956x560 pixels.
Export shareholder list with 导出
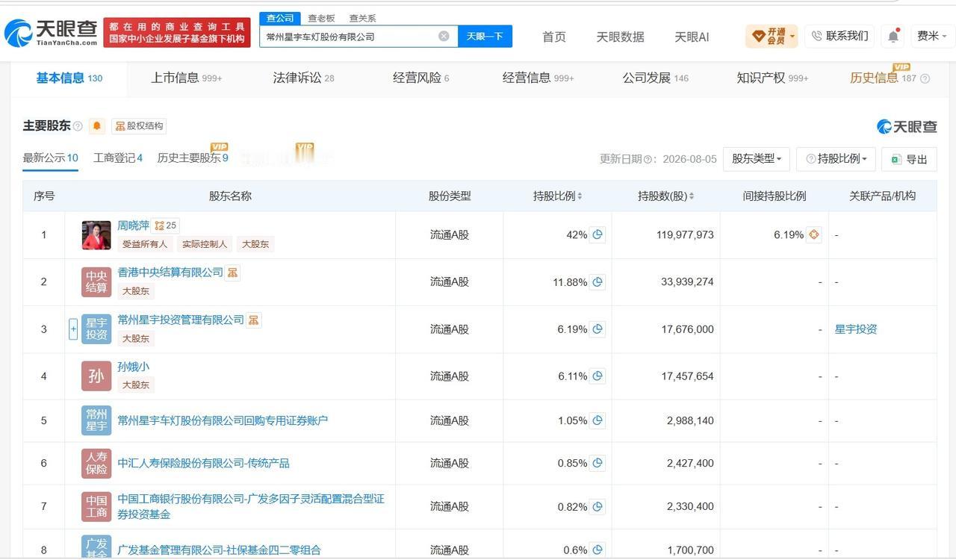[x=909, y=159]
